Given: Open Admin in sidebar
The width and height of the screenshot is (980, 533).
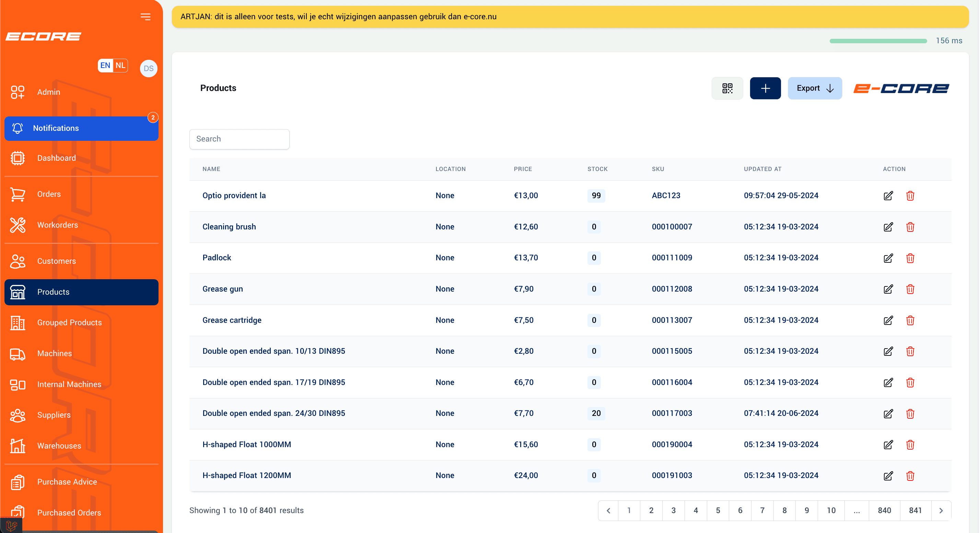Looking at the screenshot, I should click(81, 92).
